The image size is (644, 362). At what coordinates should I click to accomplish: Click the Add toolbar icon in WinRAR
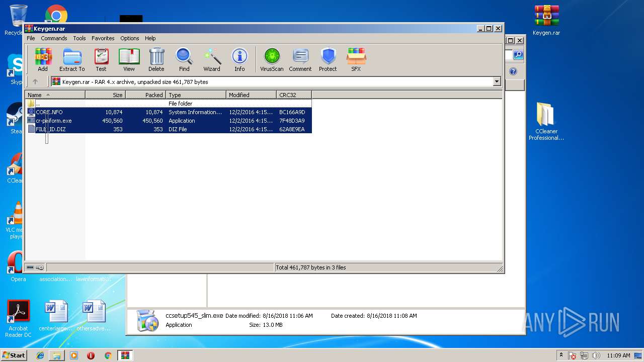coord(43,60)
